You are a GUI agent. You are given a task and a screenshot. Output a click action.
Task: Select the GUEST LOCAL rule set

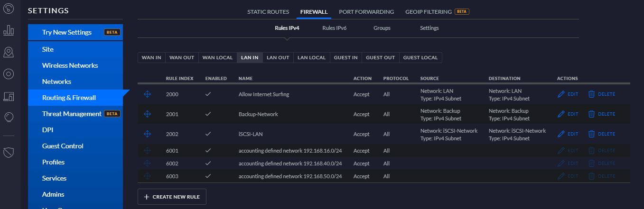point(420,58)
